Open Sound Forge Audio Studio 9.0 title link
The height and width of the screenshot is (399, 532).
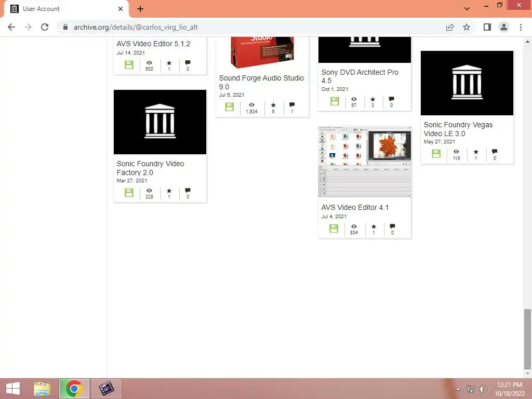click(261, 83)
